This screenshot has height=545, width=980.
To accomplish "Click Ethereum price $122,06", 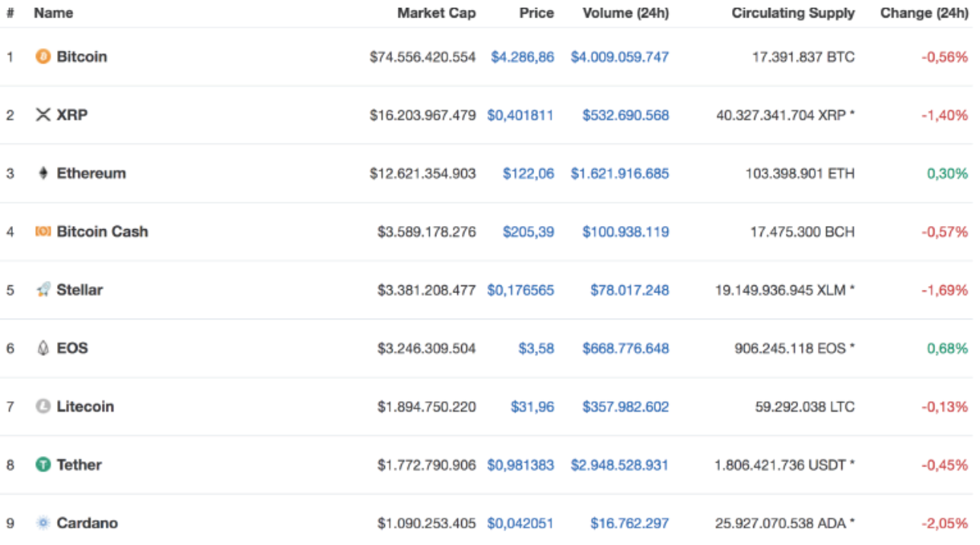I will click(x=528, y=173).
